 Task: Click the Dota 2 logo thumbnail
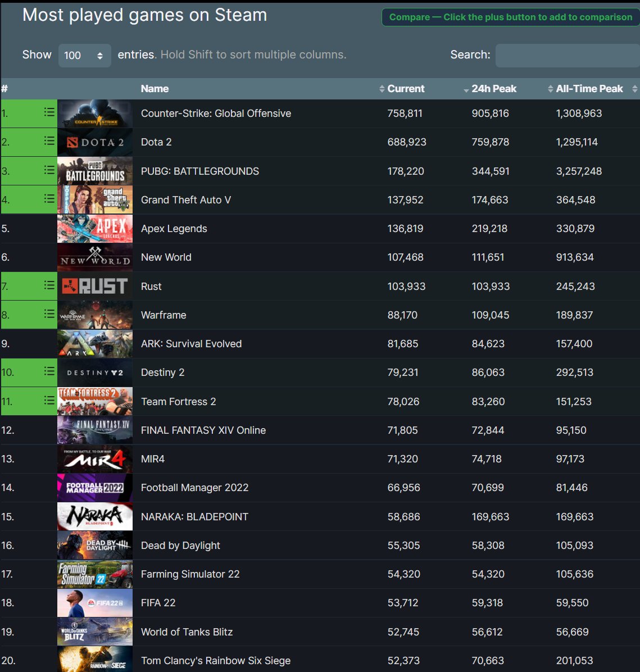tap(95, 142)
